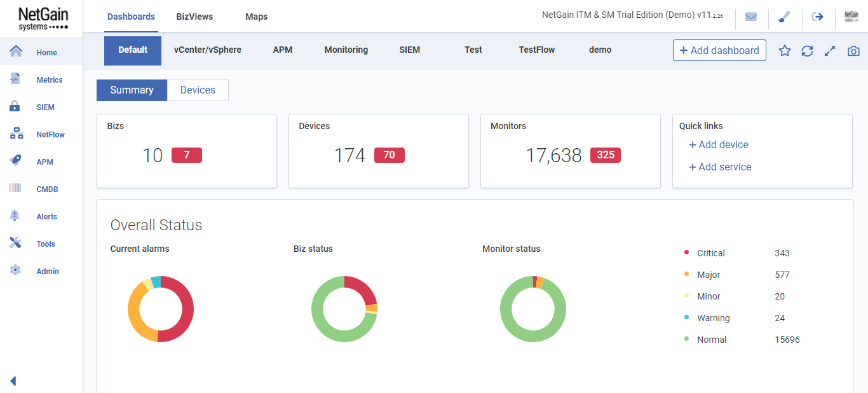Click the Normal count 15696

(787, 340)
